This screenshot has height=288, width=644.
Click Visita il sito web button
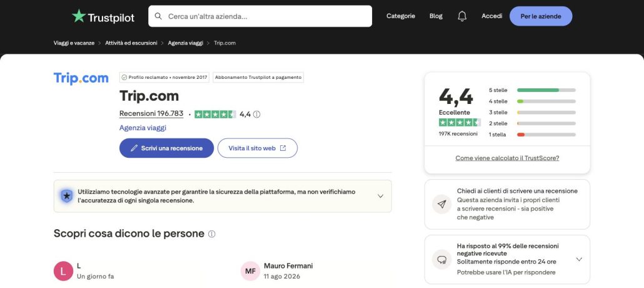point(258,148)
